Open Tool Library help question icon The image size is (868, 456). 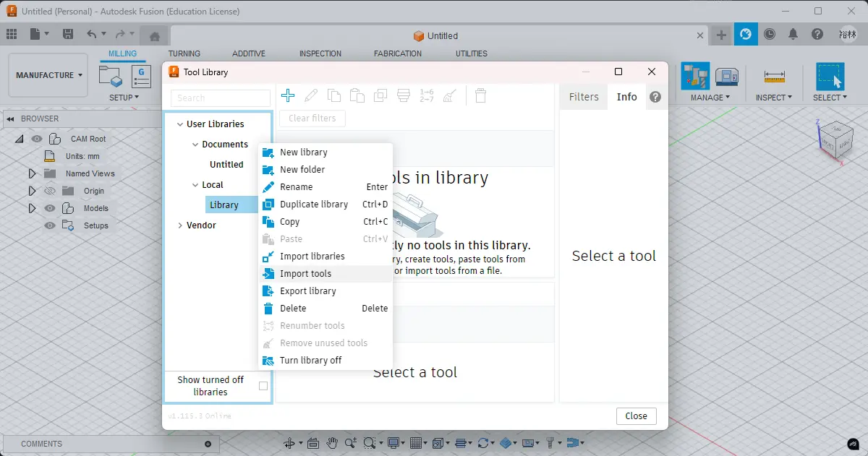tap(655, 97)
